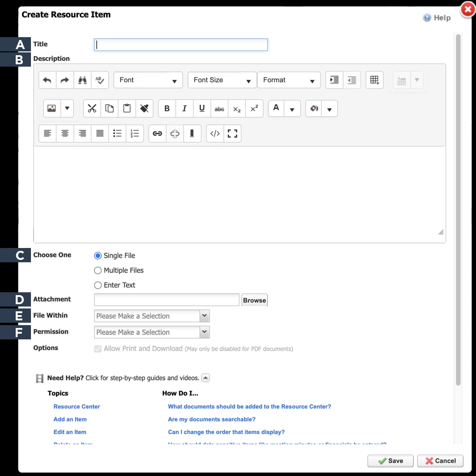Viewport: 476px width, 476px height.
Task: Copy the selected text
Action: (x=109, y=109)
